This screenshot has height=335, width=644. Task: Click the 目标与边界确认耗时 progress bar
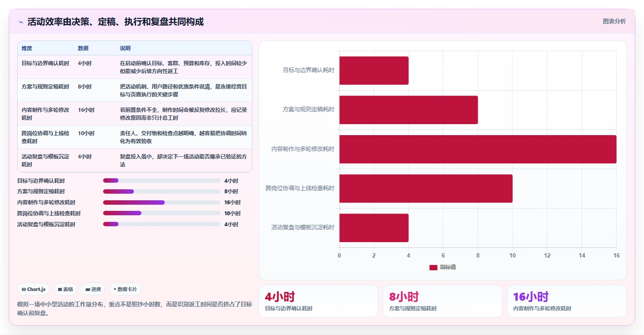(162, 180)
